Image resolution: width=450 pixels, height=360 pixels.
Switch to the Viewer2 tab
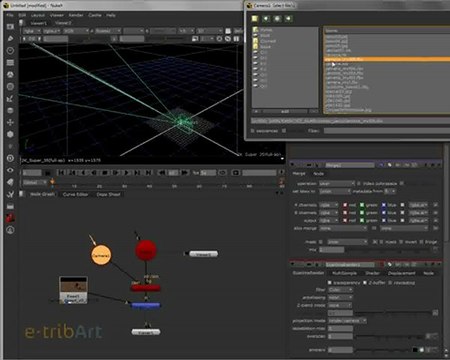click(x=63, y=23)
